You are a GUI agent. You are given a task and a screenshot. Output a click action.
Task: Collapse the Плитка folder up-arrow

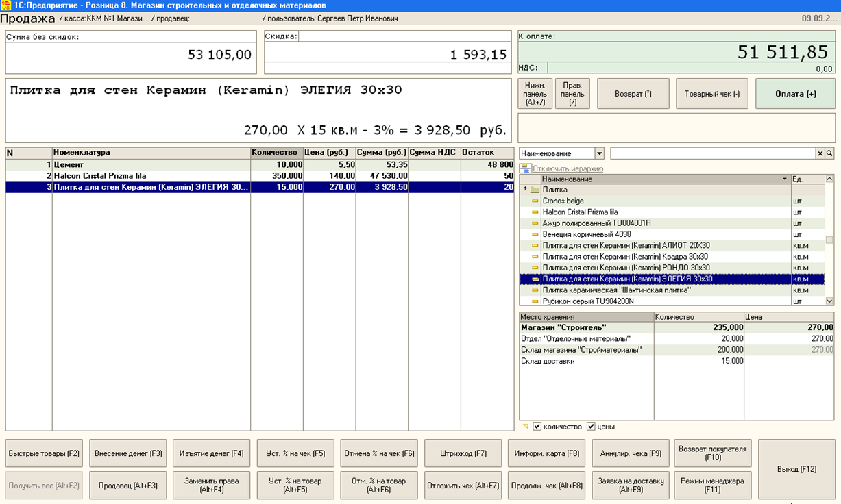pos(526,189)
